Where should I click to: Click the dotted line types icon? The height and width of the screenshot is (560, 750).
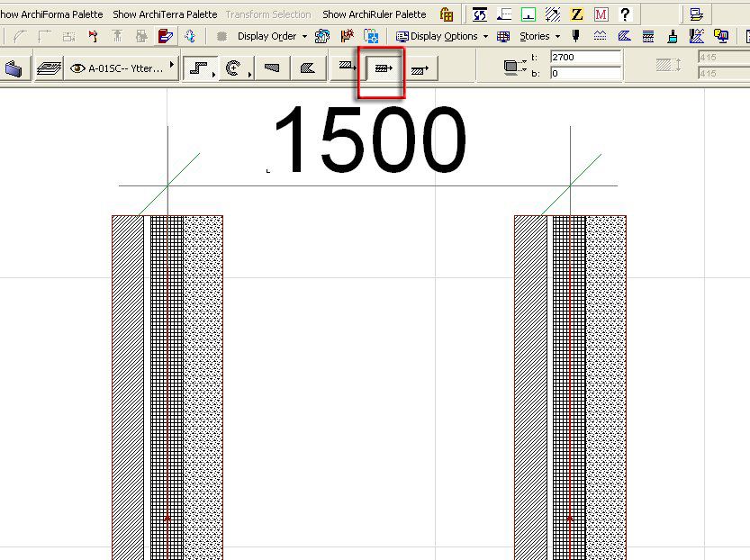click(600, 36)
